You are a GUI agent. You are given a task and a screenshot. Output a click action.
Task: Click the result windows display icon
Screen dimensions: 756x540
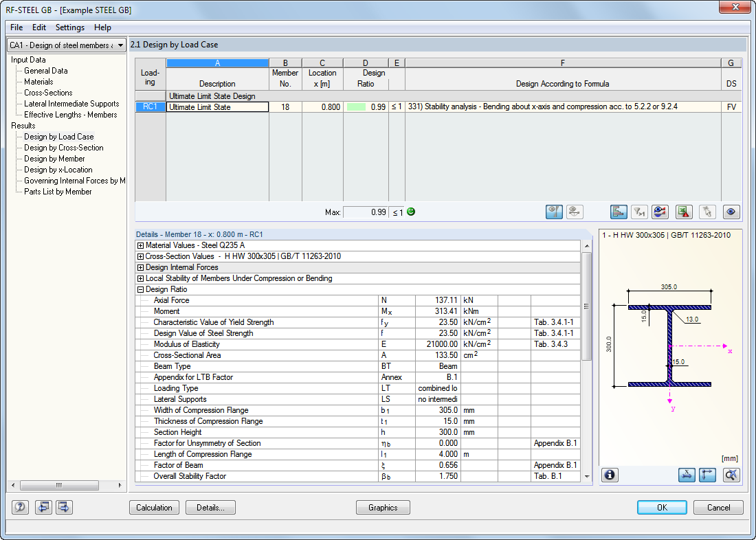tap(575, 212)
